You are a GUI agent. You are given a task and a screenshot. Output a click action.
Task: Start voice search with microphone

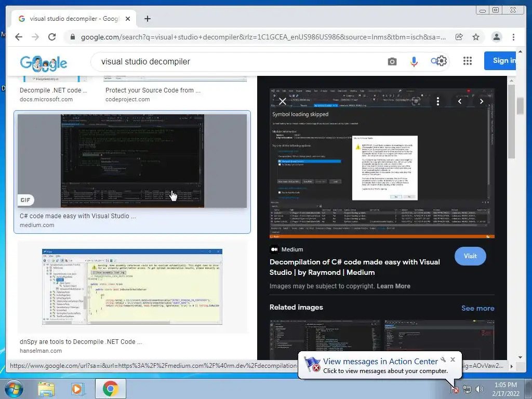pyautogui.click(x=414, y=62)
